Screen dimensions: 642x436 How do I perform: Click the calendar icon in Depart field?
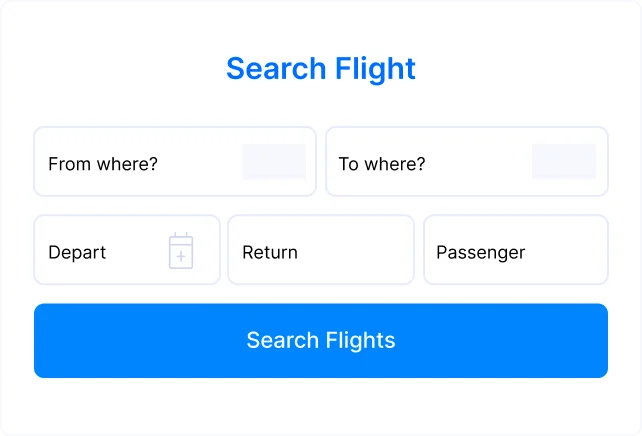181,250
